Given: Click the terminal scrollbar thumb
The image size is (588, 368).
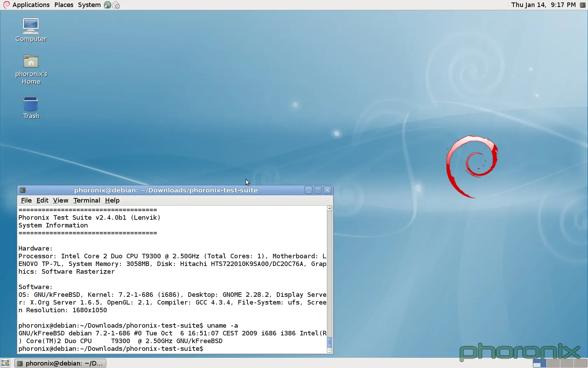Looking at the screenshot, I should coord(329,342).
